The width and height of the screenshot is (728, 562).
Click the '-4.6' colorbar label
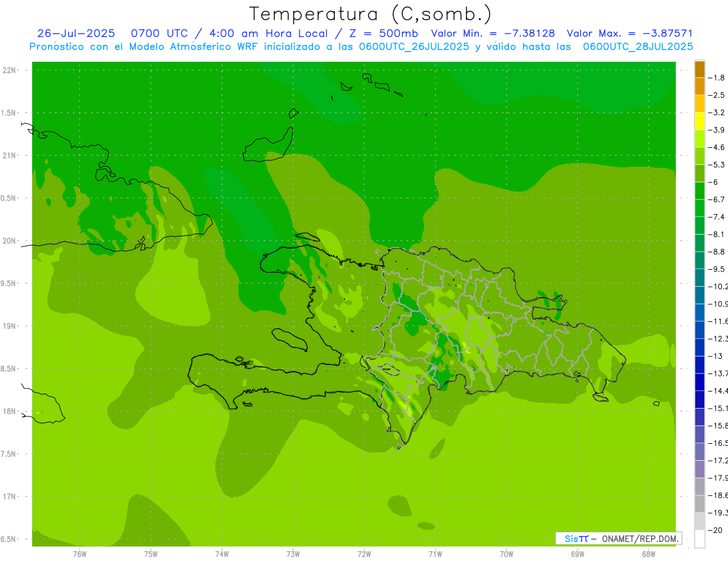point(717,147)
